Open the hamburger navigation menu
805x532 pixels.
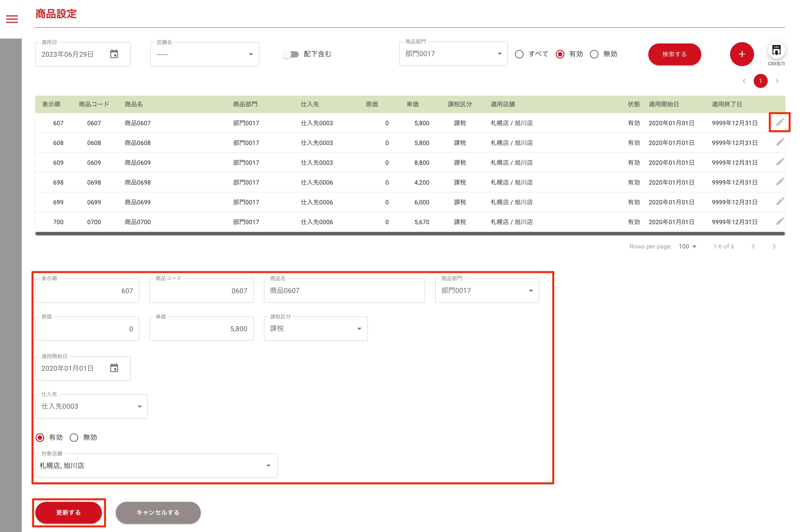12,19
